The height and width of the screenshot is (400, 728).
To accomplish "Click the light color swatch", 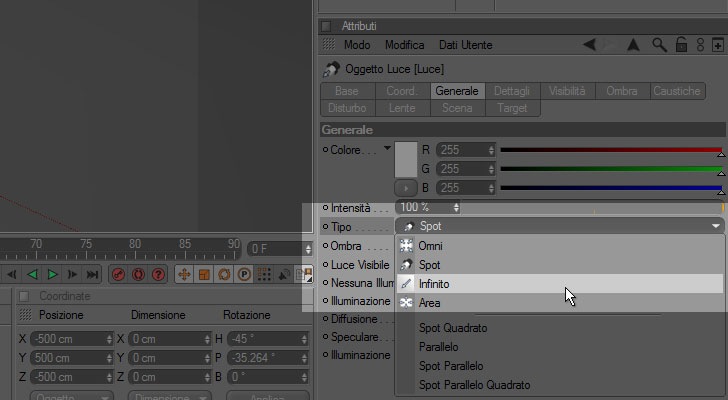I will coord(406,160).
